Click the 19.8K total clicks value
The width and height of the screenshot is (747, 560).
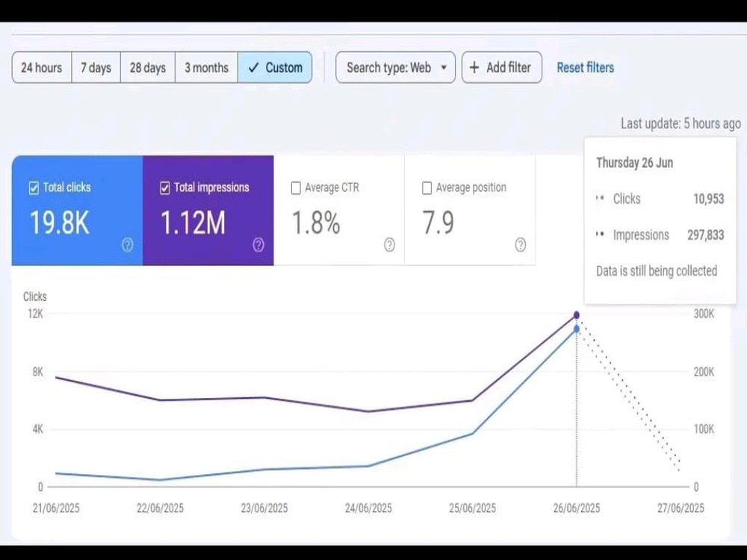tap(59, 223)
